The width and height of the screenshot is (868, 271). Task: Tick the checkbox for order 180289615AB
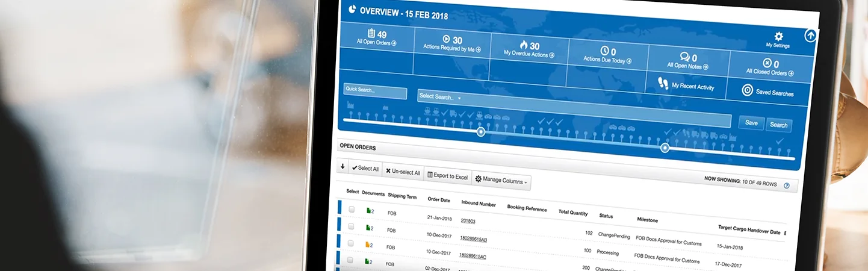click(x=352, y=226)
